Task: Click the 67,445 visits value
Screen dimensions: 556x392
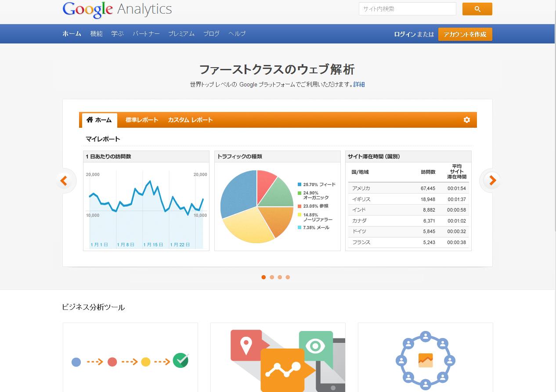Action: pos(428,188)
